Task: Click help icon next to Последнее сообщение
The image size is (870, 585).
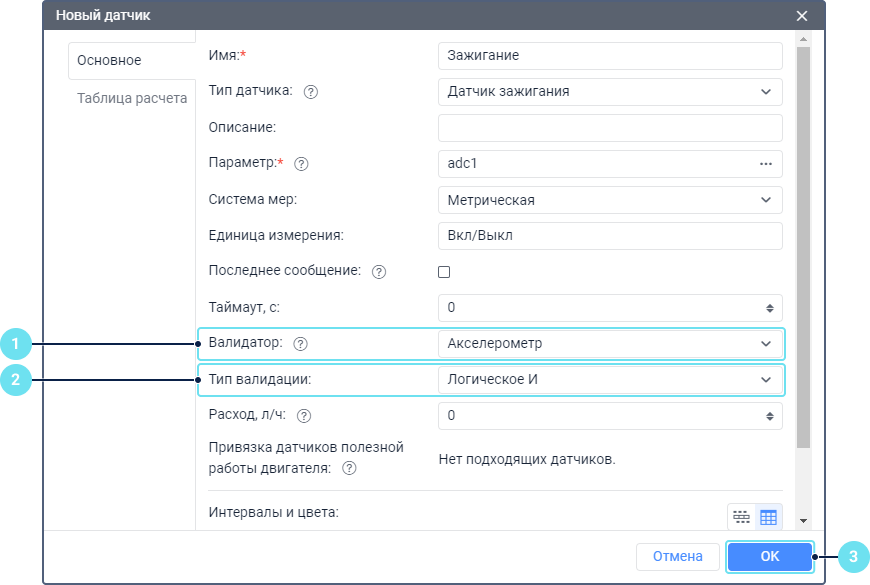Action: pyautogui.click(x=379, y=272)
